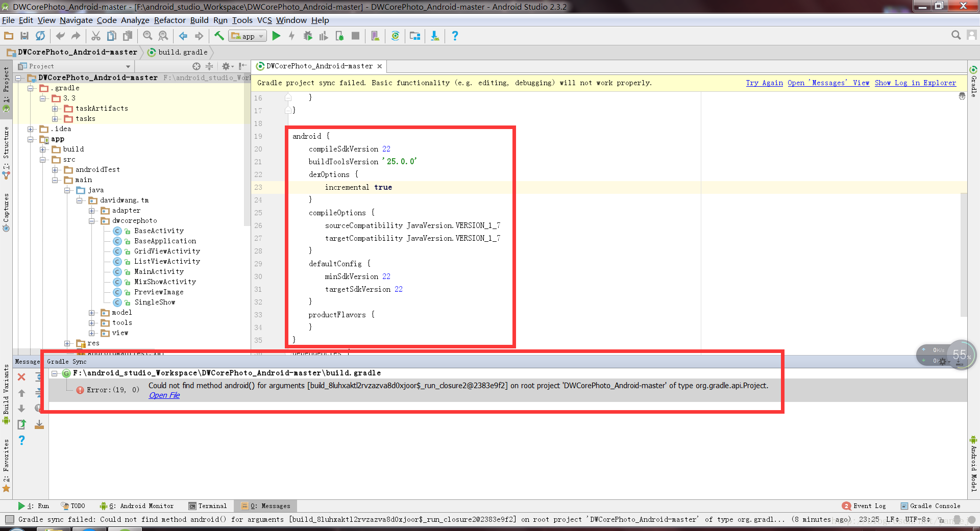Image resolution: width=980 pixels, height=531 pixels.
Task: Open the Refactor menu
Action: (x=170, y=20)
